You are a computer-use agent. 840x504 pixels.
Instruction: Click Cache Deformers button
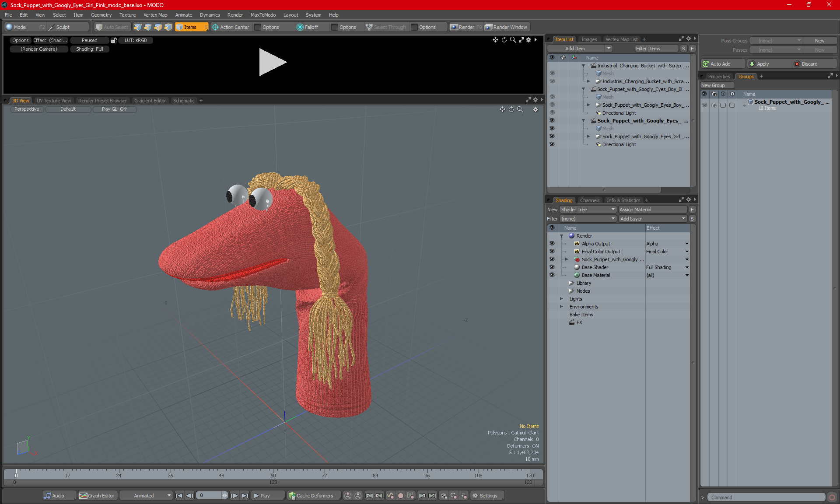314,496
